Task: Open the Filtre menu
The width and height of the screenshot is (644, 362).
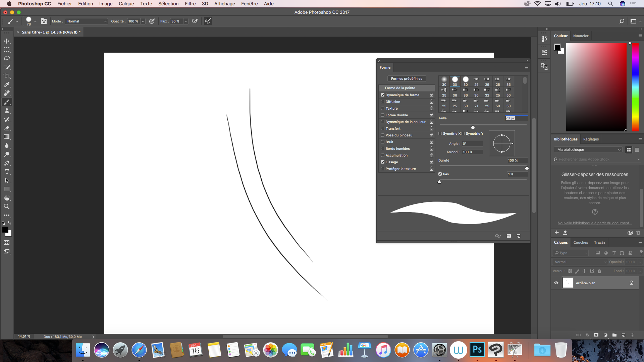Action: click(x=190, y=4)
